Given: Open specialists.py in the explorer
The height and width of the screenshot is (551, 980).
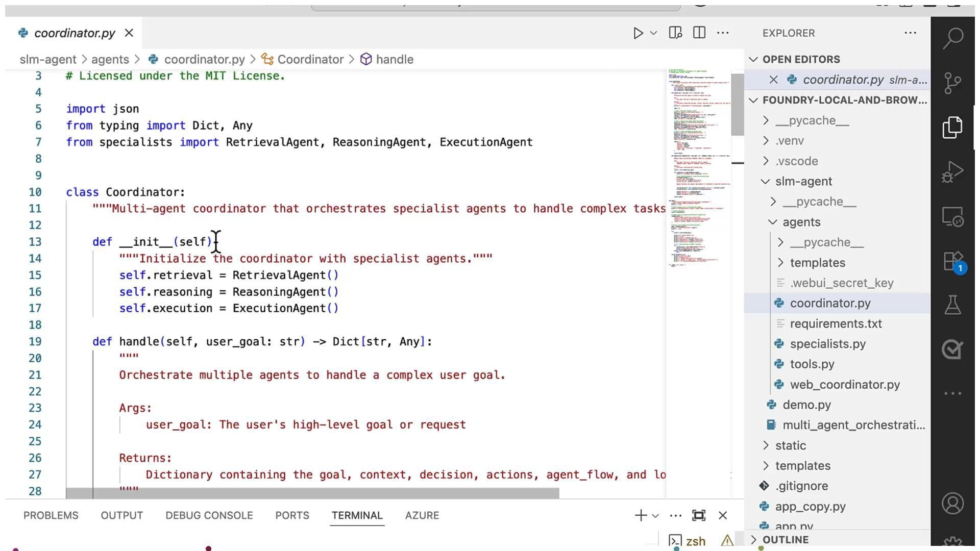Looking at the screenshot, I should pos(827,344).
